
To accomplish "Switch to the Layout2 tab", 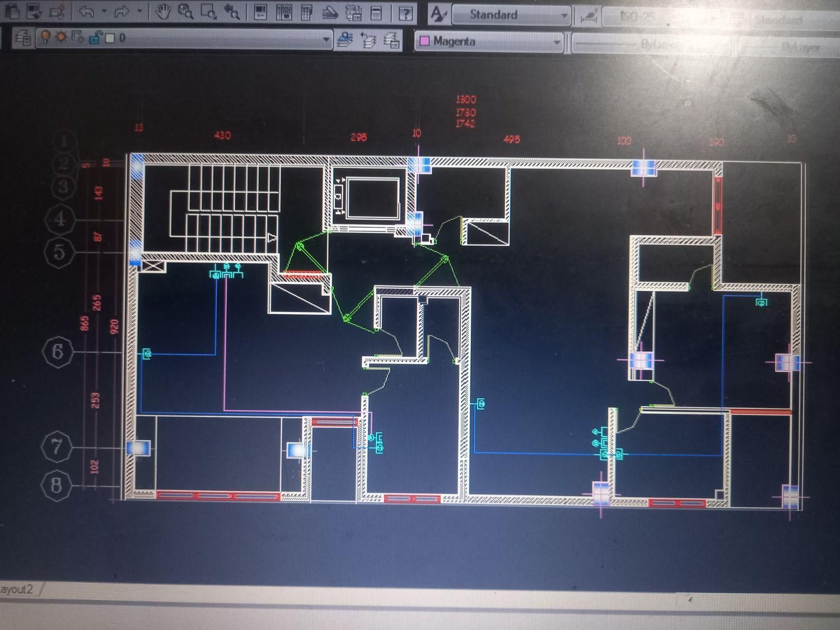I will (x=17, y=589).
